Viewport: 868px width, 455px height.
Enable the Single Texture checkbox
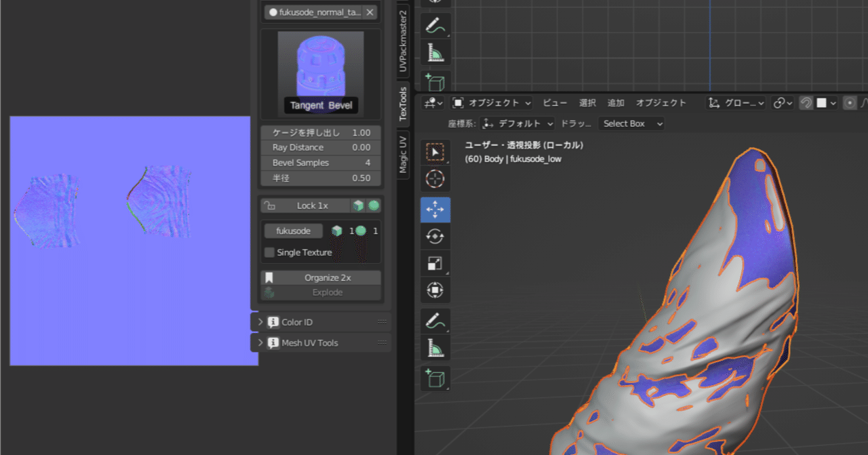pos(269,252)
